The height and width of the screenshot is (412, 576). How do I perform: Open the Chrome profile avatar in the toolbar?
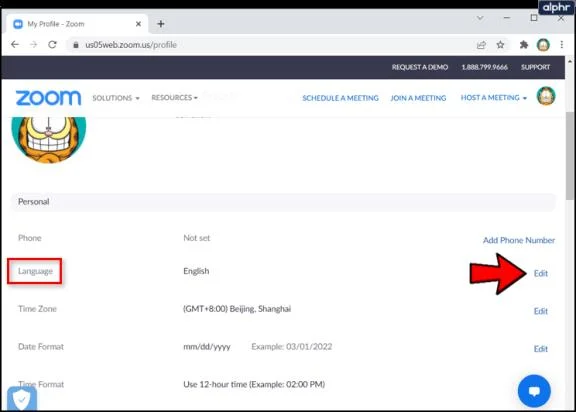point(543,45)
